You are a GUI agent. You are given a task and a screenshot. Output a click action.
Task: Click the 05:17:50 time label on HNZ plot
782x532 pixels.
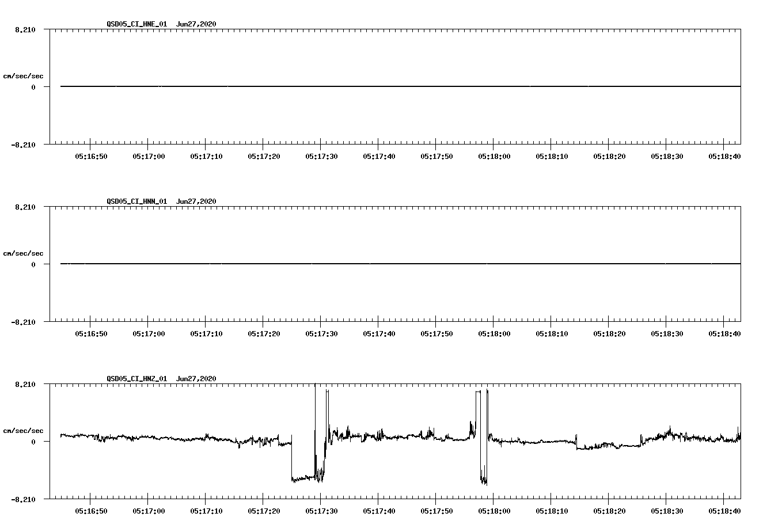pyautogui.click(x=436, y=511)
